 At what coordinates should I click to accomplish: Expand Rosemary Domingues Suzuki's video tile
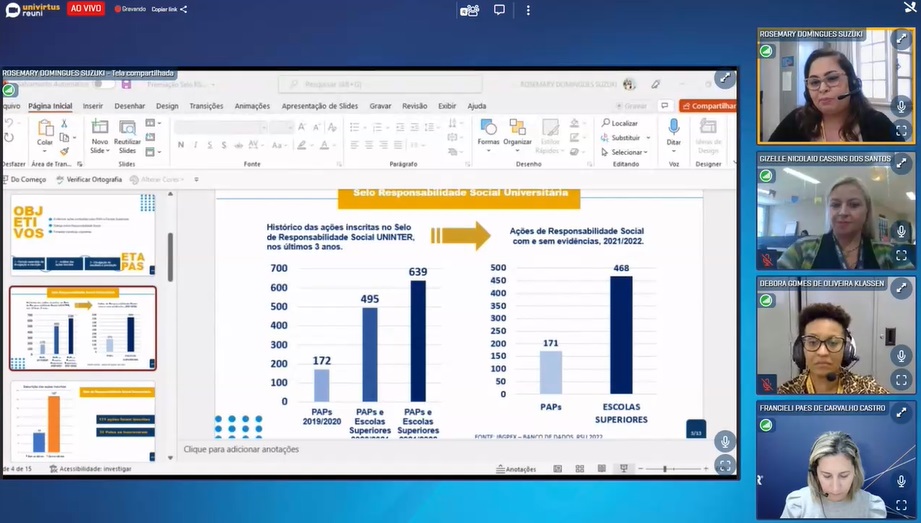coord(901,39)
